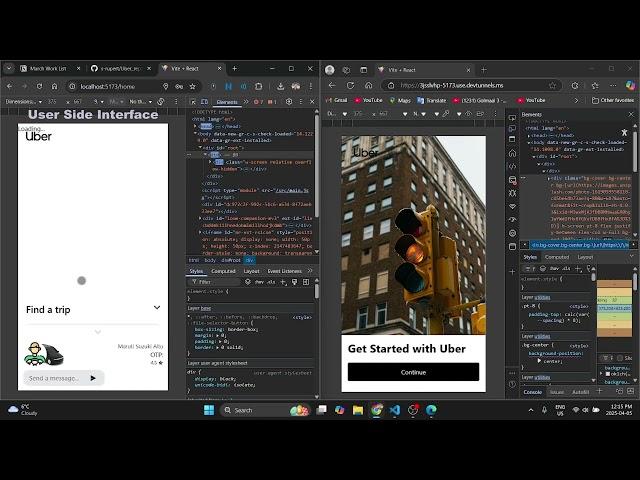This screenshot has height=480, width=640.
Task: Toggle :hov states in Edge Styles pane
Action: click(554, 269)
